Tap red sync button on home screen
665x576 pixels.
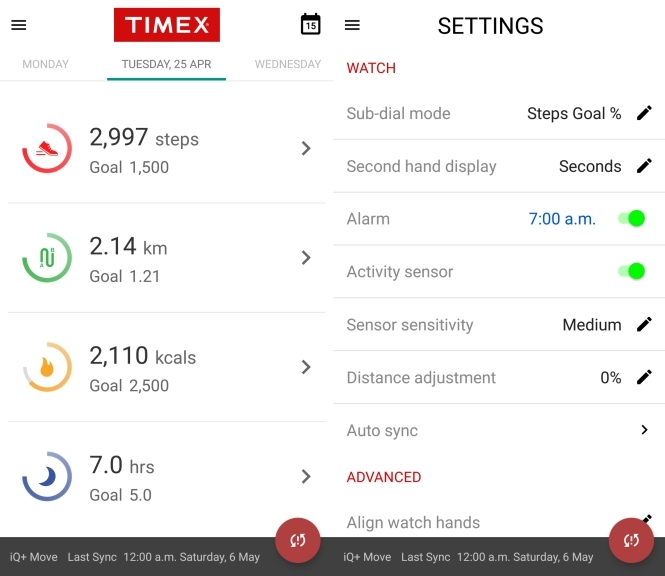[x=298, y=540]
